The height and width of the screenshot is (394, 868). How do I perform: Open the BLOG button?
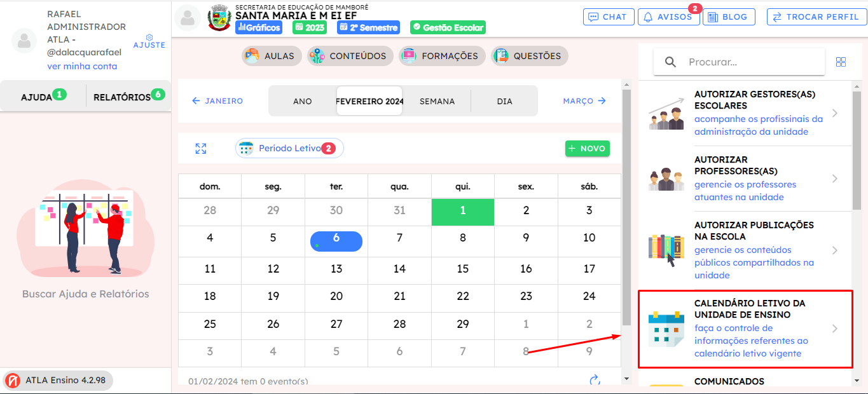(x=729, y=17)
